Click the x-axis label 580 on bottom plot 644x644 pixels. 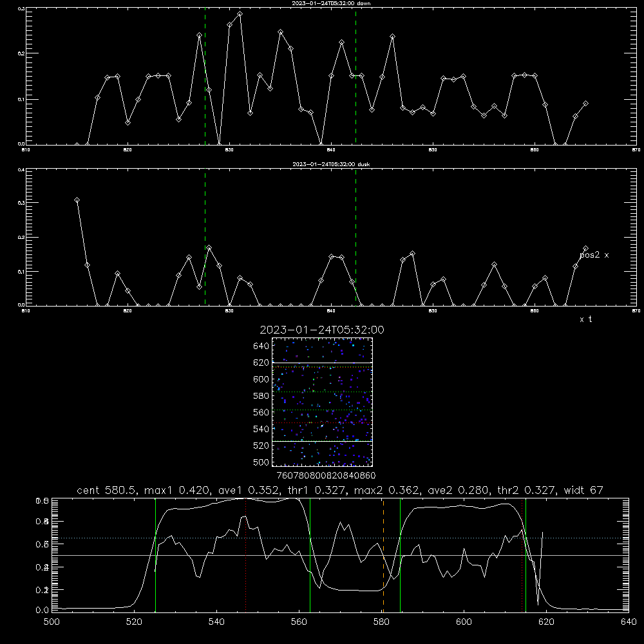click(x=381, y=622)
